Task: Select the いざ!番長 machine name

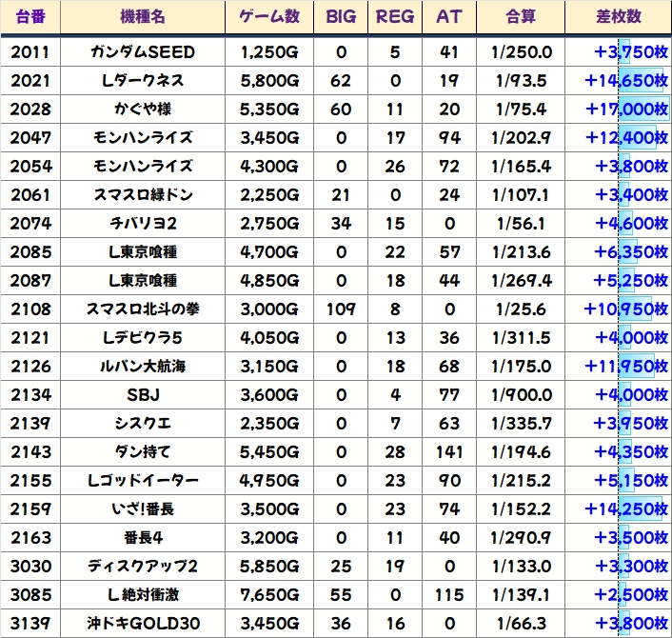Action: tap(143, 509)
